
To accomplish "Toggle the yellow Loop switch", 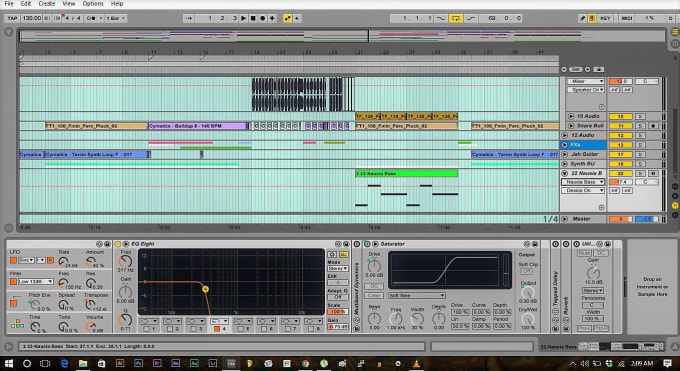I will click(x=455, y=18).
